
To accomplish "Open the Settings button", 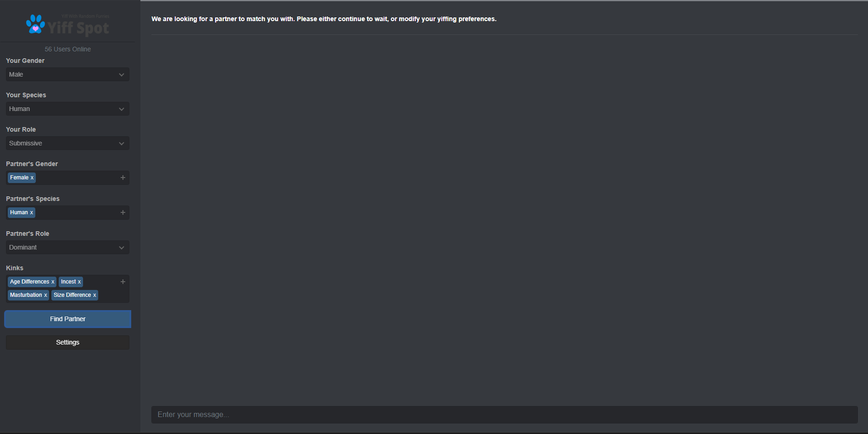I will click(x=67, y=342).
